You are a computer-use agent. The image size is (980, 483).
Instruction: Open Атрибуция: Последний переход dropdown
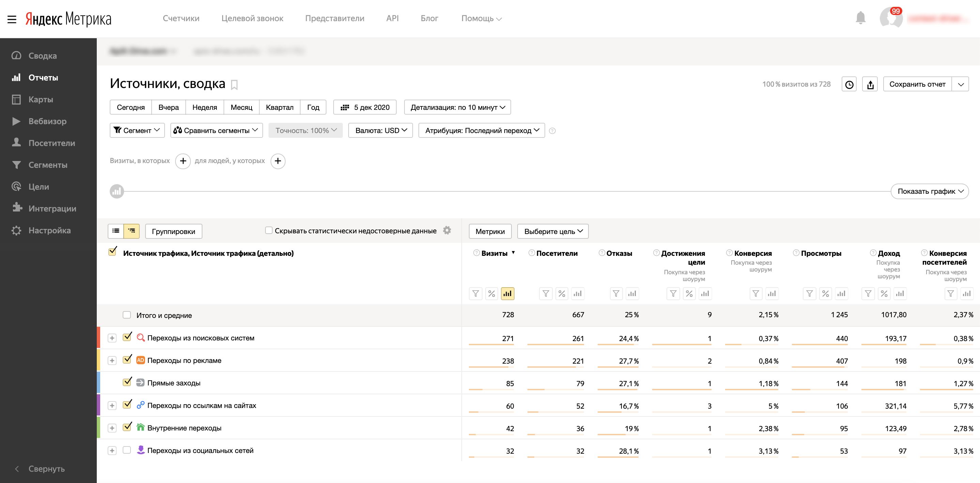pyautogui.click(x=481, y=130)
